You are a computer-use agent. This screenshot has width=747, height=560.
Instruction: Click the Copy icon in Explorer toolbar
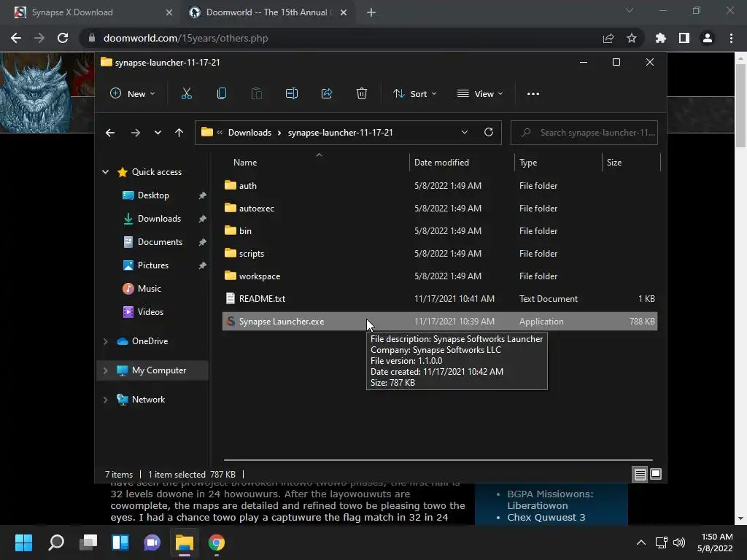tap(222, 94)
